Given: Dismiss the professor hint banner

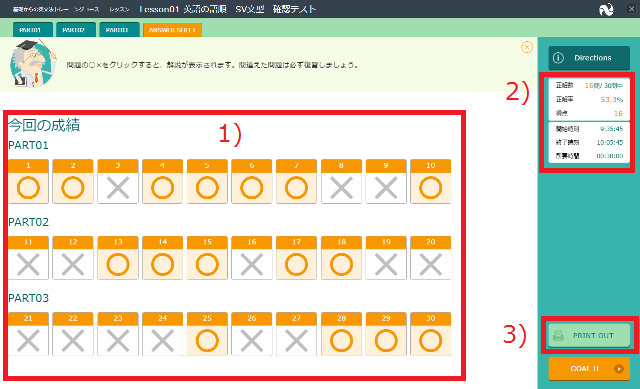Looking at the screenshot, I should (527, 47).
